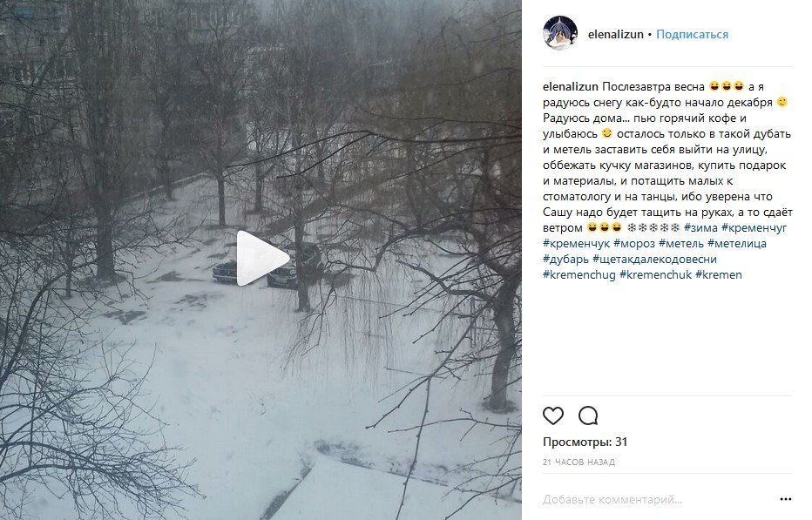
Task: Open hashtag #зима
Action: coord(700,227)
